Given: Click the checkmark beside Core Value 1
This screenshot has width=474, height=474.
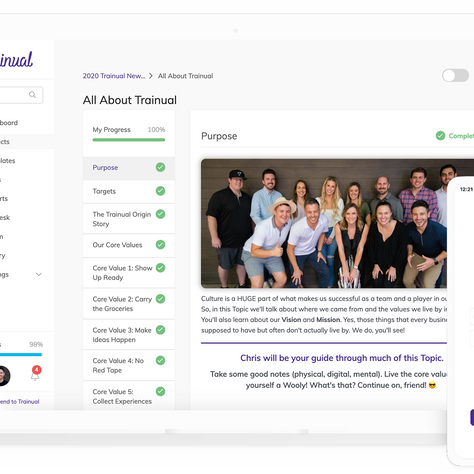Looking at the screenshot, I should [x=160, y=268].
